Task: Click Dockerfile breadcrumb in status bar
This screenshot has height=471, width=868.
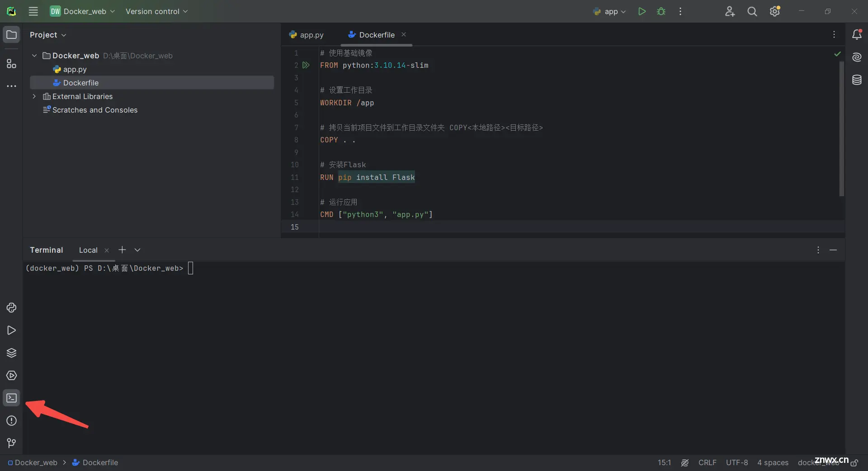Action: (x=95, y=462)
